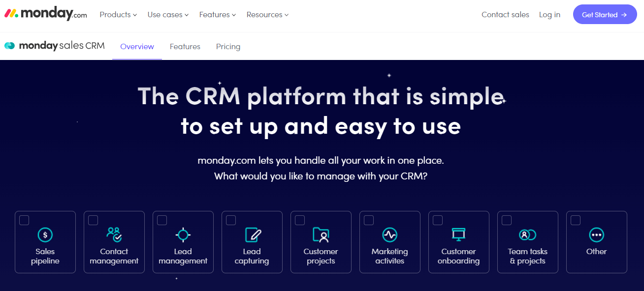Click the Lead capturing pencil icon
644x291 pixels.
point(252,235)
